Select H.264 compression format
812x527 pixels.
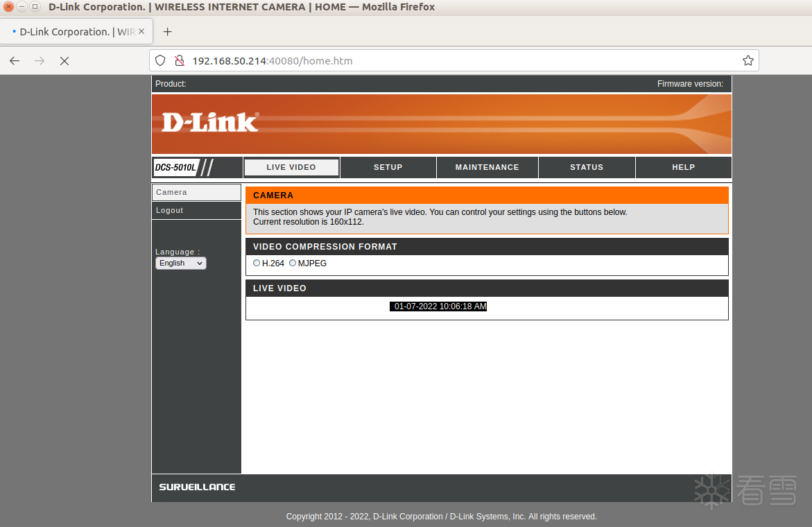coord(257,263)
